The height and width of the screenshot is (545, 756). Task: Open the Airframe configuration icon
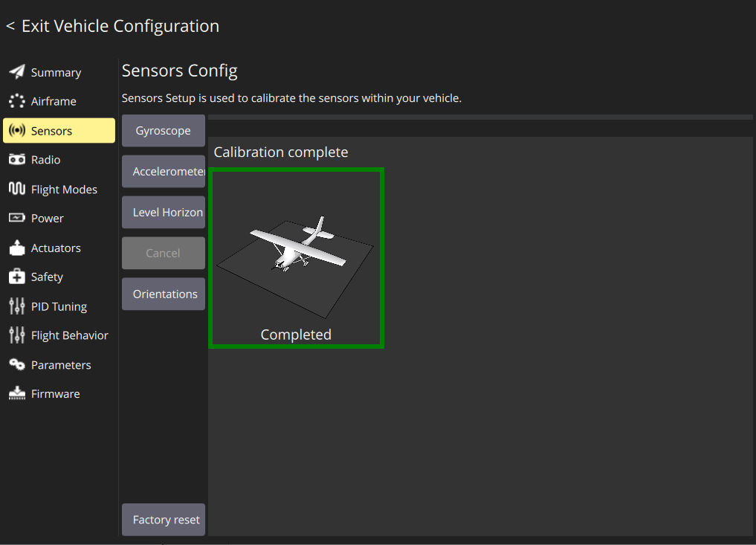(x=16, y=101)
